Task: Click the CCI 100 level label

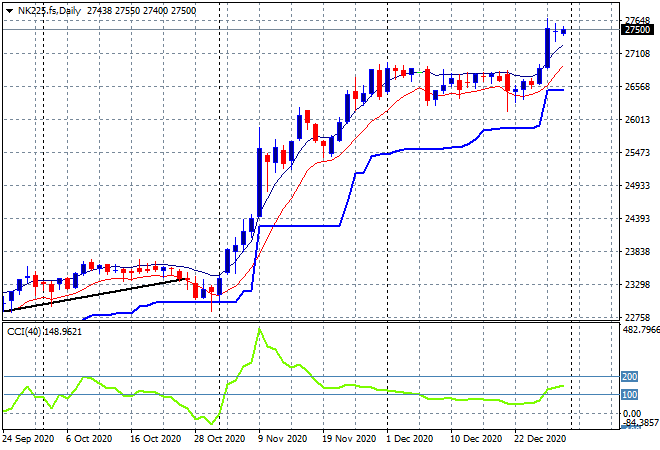Action: [629, 395]
